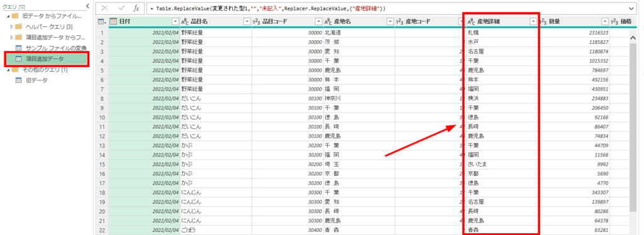Viewport: 644px width, 235px height.
Task: Confirm the formula with the checkmark icon
Action: pyautogui.click(x=121, y=8)
